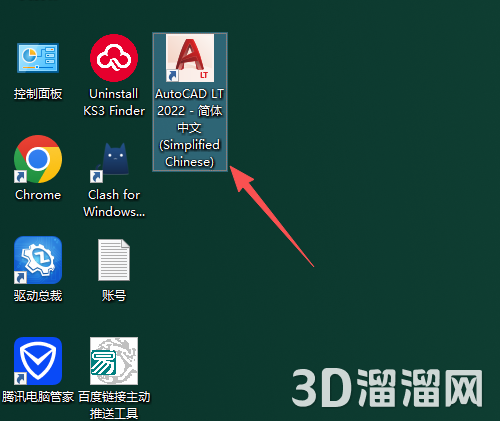Select the Uninstall KS3 Finder icon
The image size is (500, 421).
click(114, 58)
